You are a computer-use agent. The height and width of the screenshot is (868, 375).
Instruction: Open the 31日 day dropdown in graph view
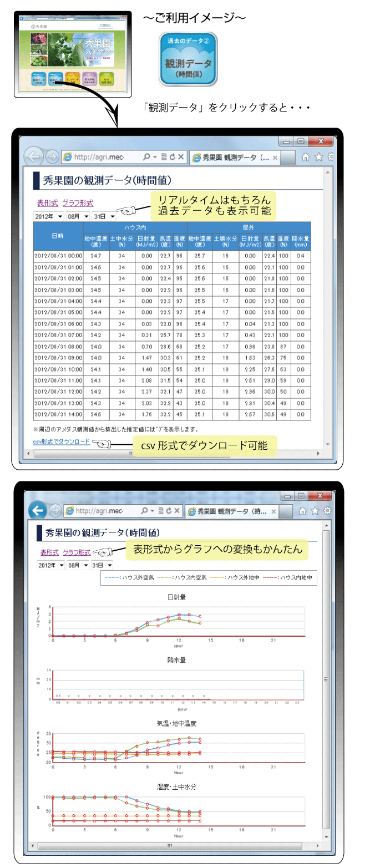103,565
